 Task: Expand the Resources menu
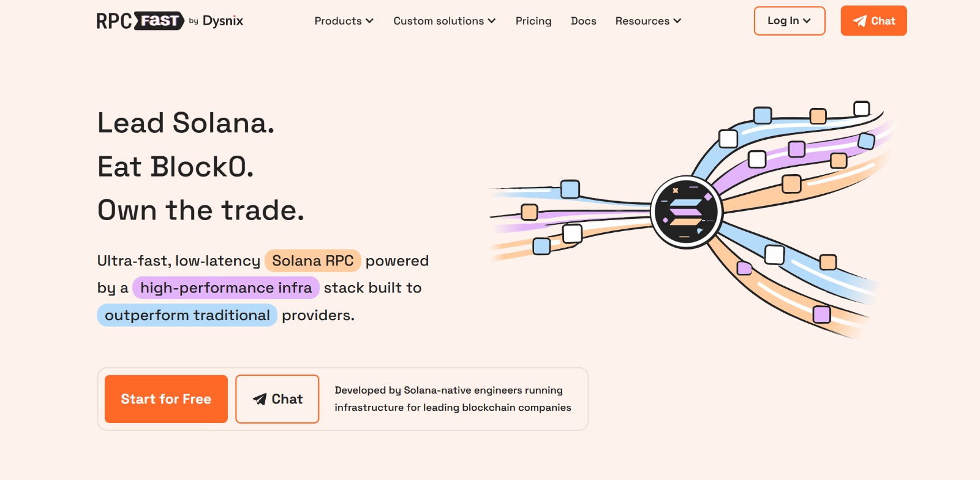click(x=648, y=21)
